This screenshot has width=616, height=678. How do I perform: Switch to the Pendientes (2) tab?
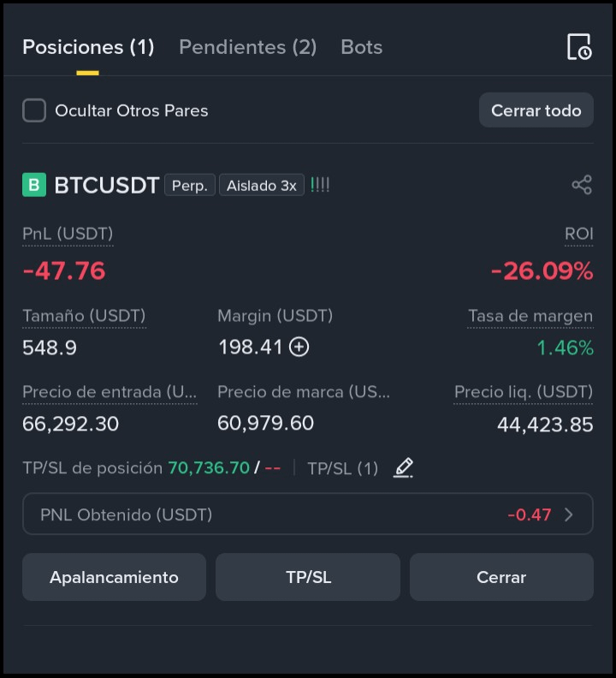pos(248,47)
